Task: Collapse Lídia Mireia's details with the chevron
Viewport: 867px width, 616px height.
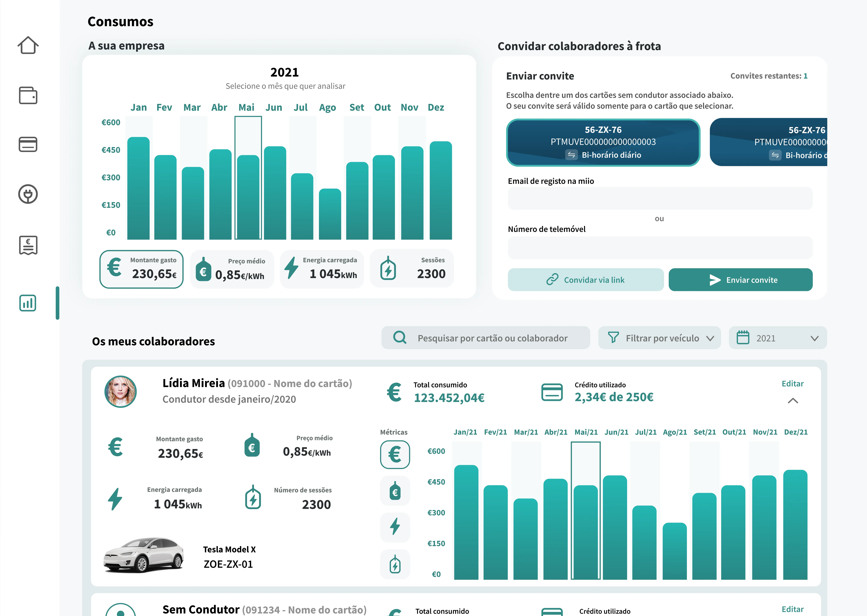Action: point(793,401)
